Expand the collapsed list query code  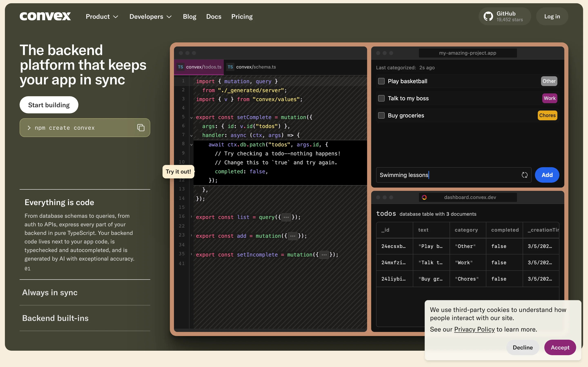click(286, 217)
